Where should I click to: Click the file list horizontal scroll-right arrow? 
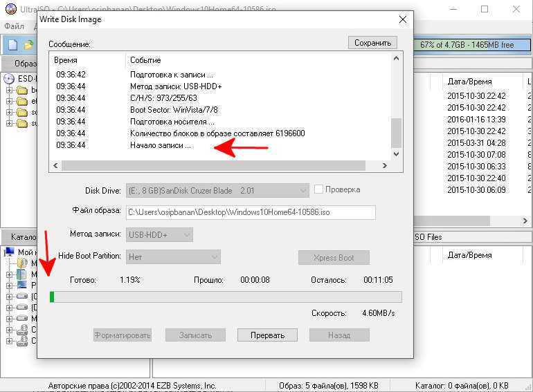coord(525,221)
